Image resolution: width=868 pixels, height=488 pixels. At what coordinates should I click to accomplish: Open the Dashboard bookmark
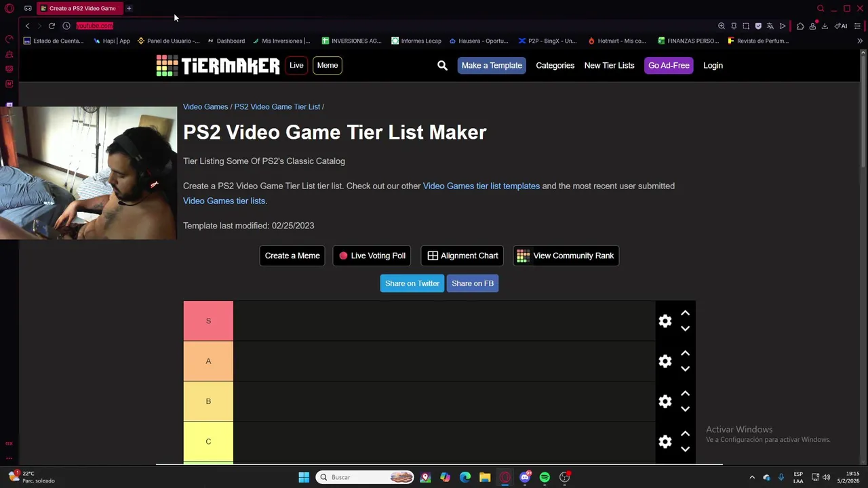(x=226, y=41)
